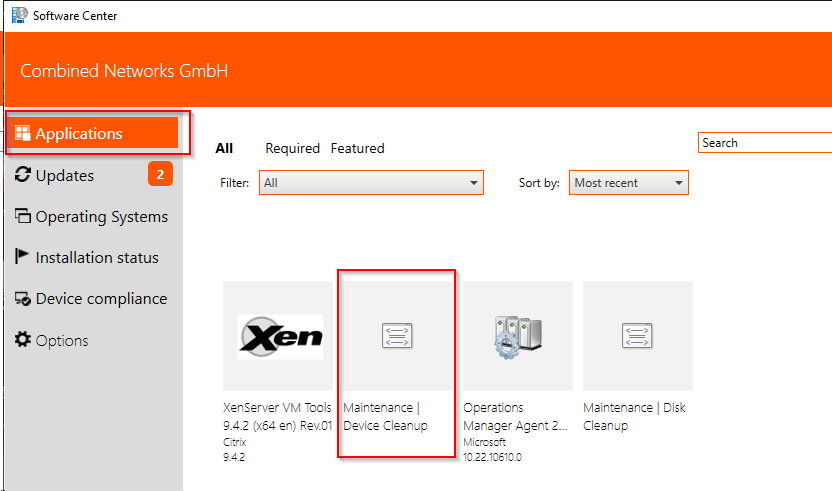Select the Operations Manager Agent server icon
Image resolution: width=832 pixels, height=491 pixels.
tap(517, 336)
